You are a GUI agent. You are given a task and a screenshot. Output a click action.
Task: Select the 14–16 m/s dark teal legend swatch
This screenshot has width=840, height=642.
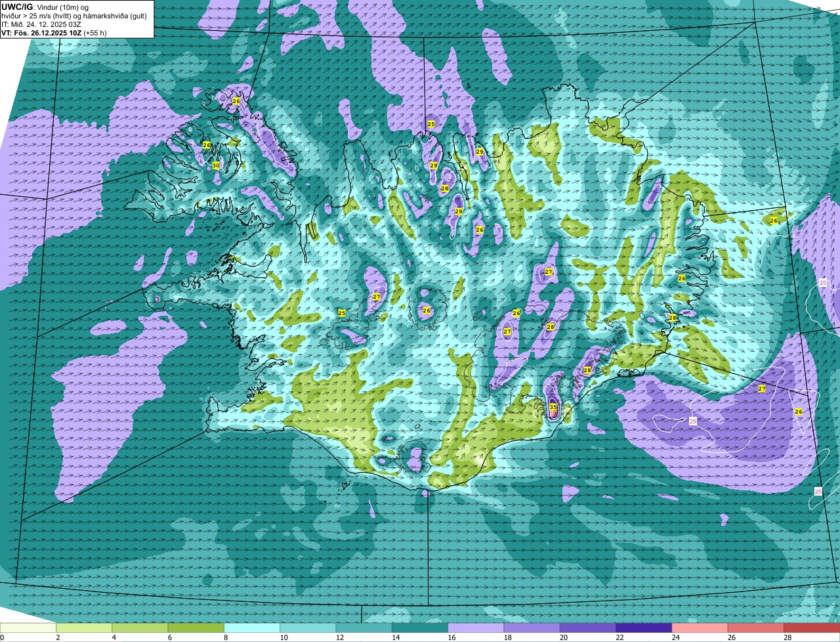tap(420, 628)
